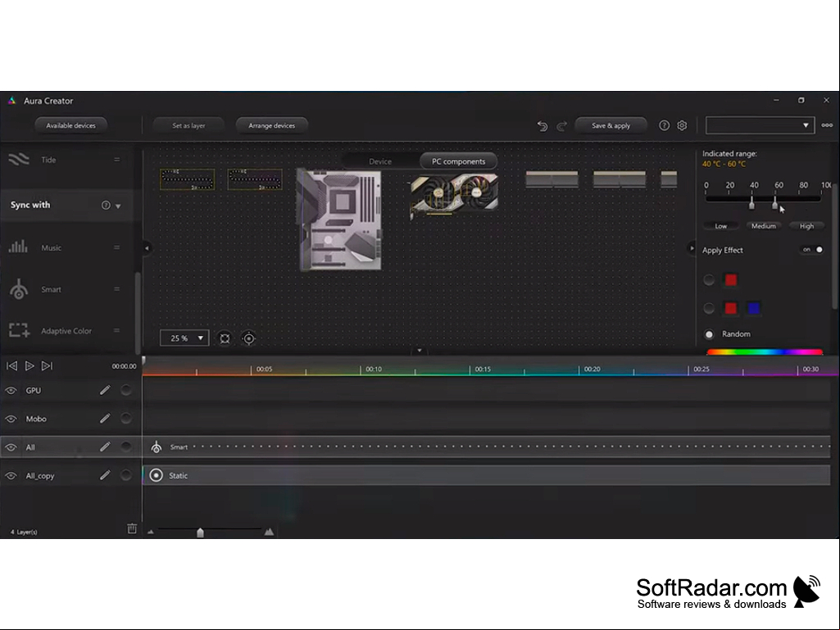The width and height of the screenshot is (840, 630).
Task: Set temperature range to Medium
Action: [x=764, y=226]
